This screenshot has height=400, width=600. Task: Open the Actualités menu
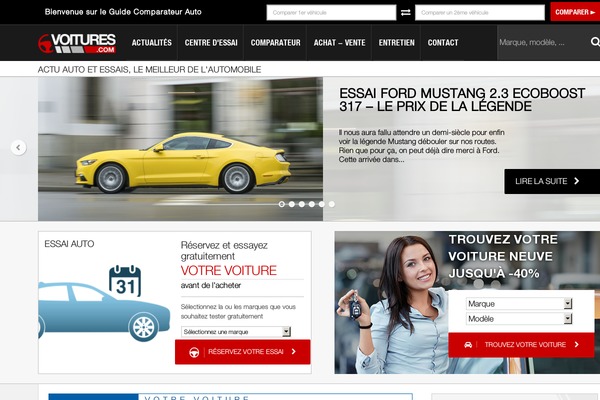tap(152, 42)
